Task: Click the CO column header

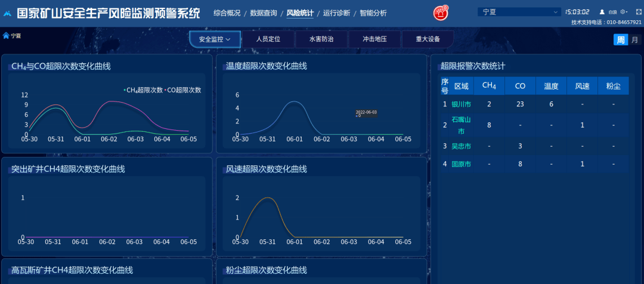Action: tap(521, 86)
